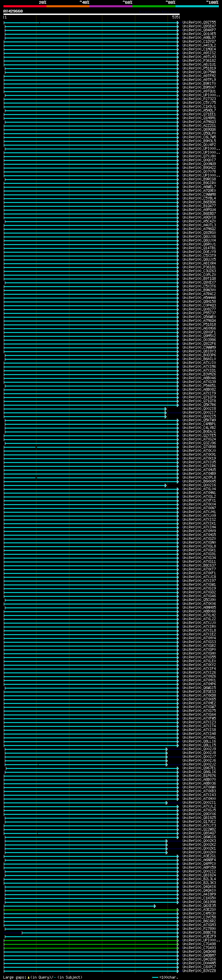Open hit UniRef100_Q9SEA7
Image resolution: width=222 pixels, height=980 pixels.
pyautogui.click(x=199, y=26)
